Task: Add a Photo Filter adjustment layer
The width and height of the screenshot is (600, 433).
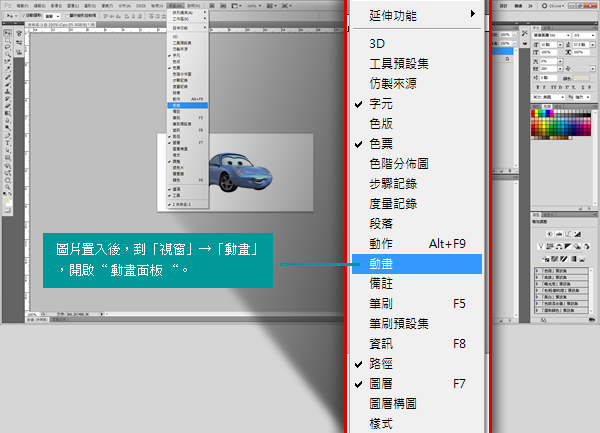Action: (577, 246)
